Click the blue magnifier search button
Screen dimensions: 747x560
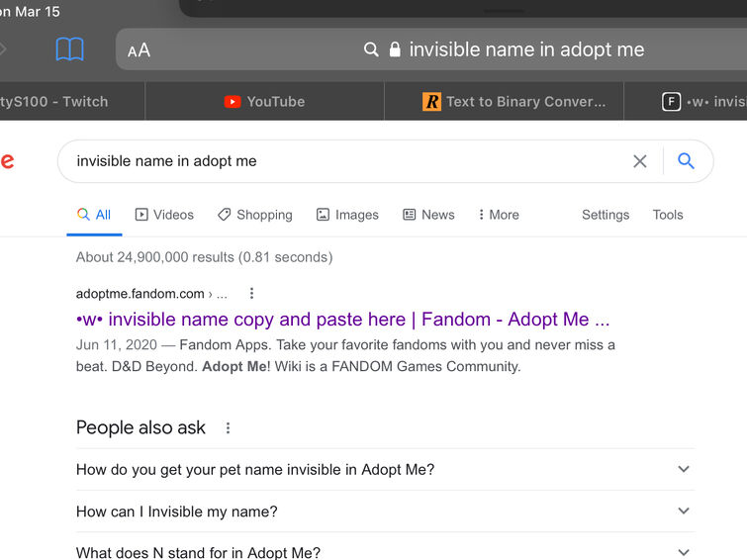tap(686, 161)
